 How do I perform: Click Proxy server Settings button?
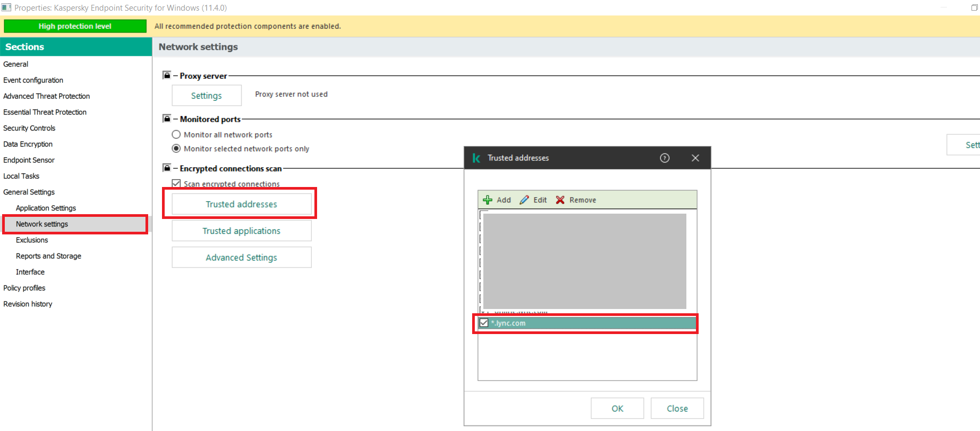(x=206, y=95)
